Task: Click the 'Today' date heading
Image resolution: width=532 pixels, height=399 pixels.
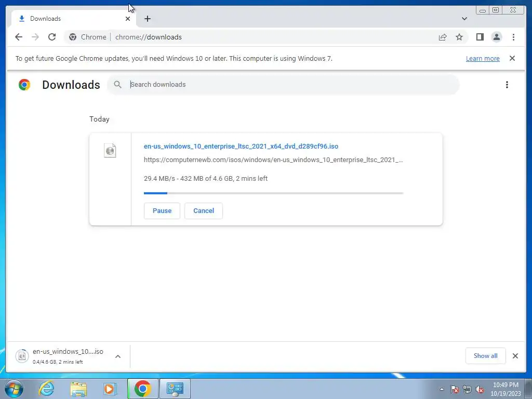Action: click(99, 119)
